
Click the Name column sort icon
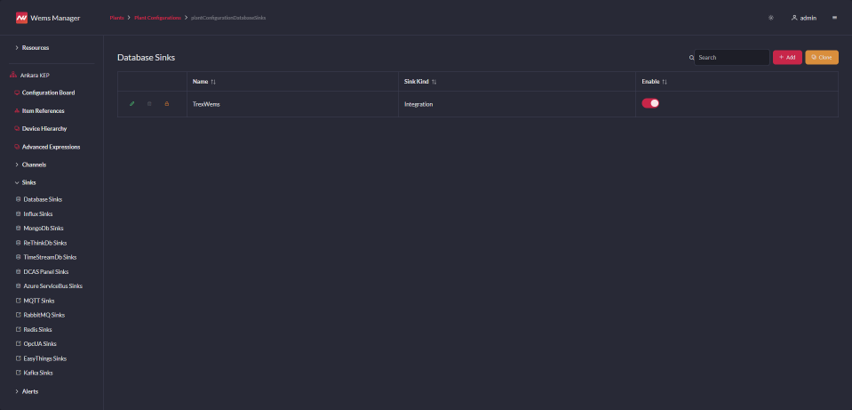point(213,81)
